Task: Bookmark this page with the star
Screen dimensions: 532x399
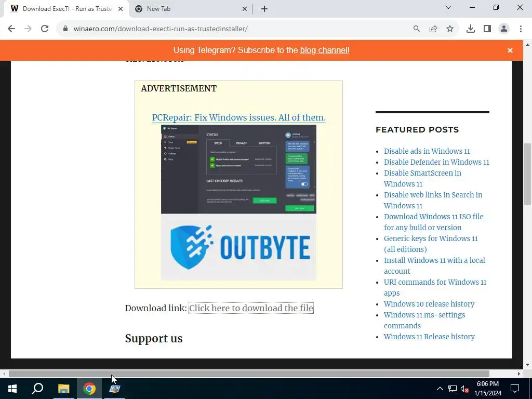Action: pyautogui.click(x=450, y=29)
